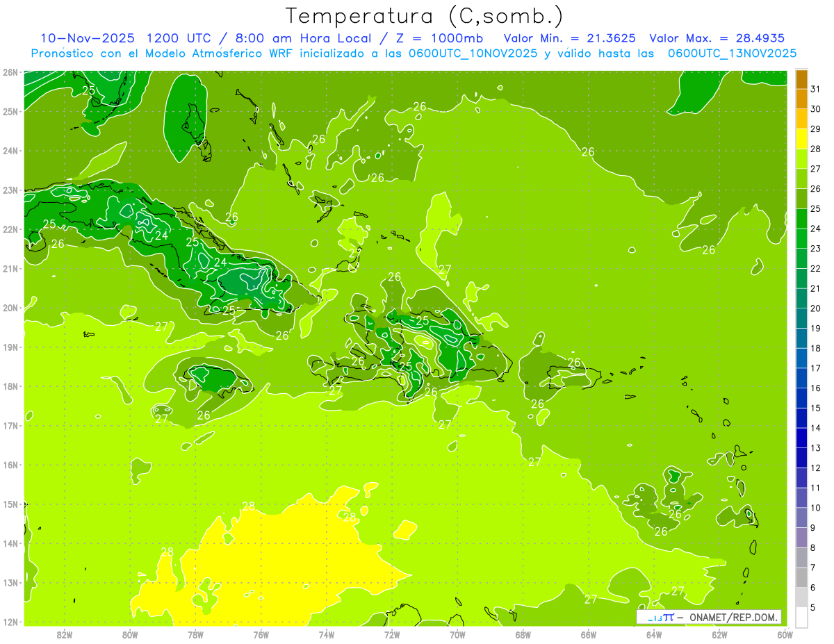Select 'Valor Min. = 21.3625' text
Viewport: 834px width, 644px height.
click(x=569, y=38)
